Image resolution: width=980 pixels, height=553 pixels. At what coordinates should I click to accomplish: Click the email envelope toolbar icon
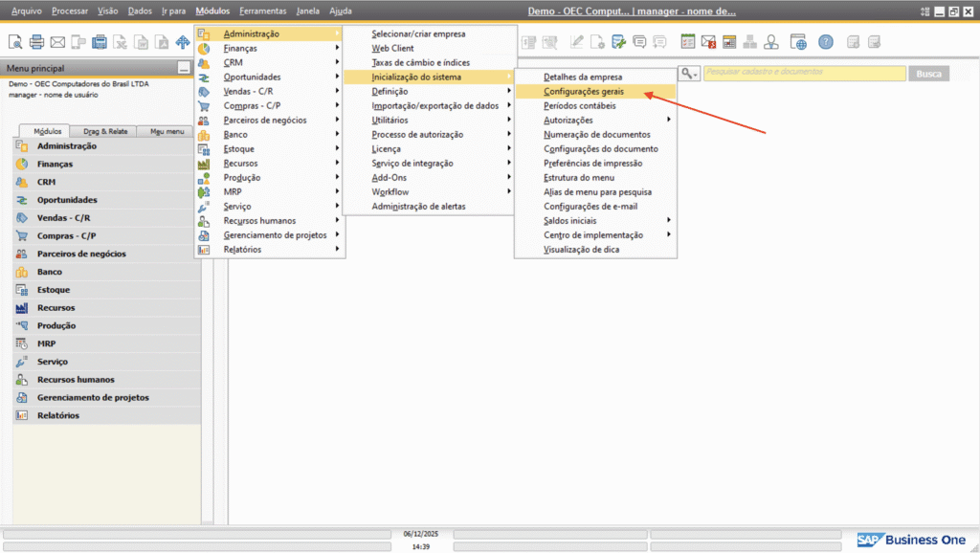57,42
